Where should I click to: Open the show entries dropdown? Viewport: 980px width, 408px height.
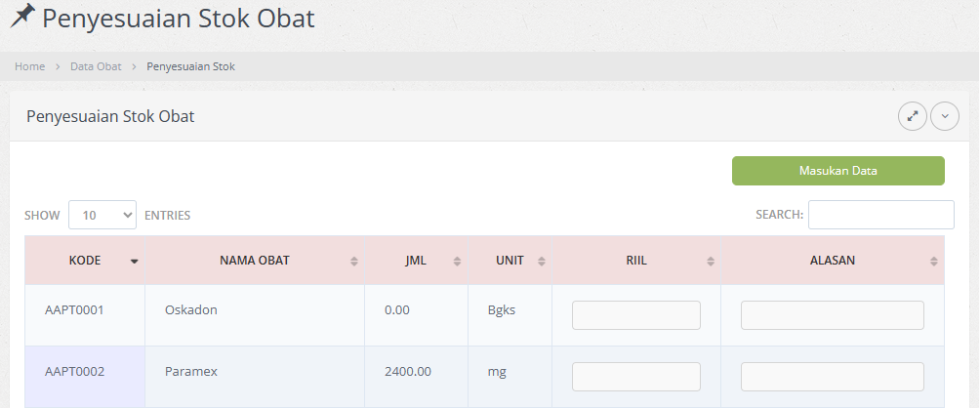pyautogui.click(x=102, y=215)
